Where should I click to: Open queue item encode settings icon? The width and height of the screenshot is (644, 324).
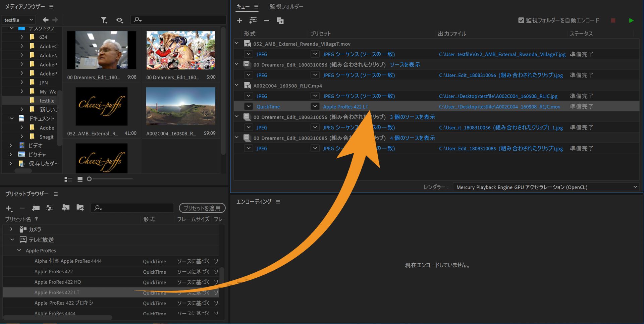(253, 20)
